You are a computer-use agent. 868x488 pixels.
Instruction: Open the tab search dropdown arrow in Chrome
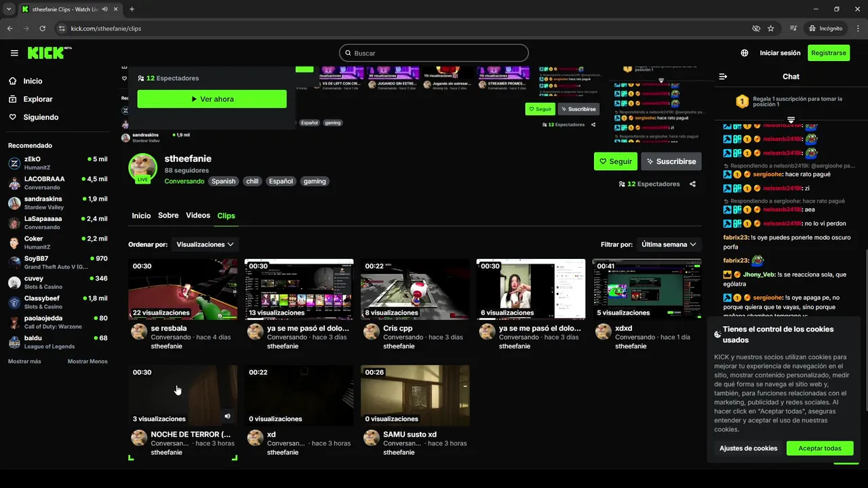pyautogui.click(x=9, y=9)
